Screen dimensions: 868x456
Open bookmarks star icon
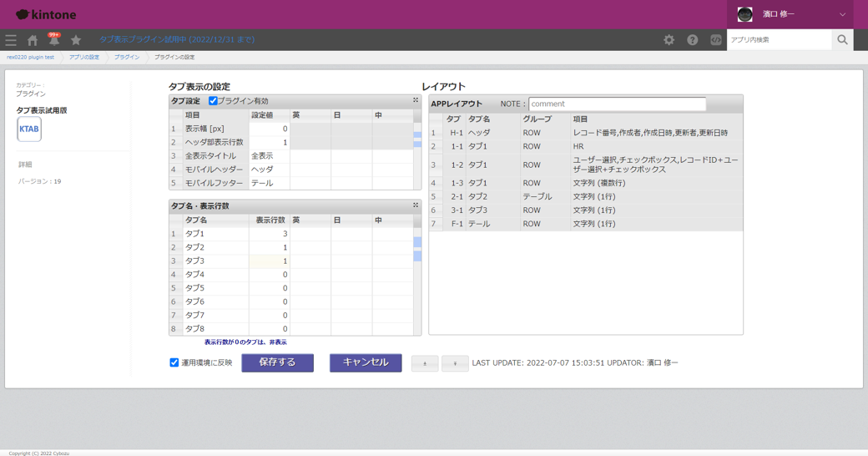pyautogui.click(x=76, y=40)
